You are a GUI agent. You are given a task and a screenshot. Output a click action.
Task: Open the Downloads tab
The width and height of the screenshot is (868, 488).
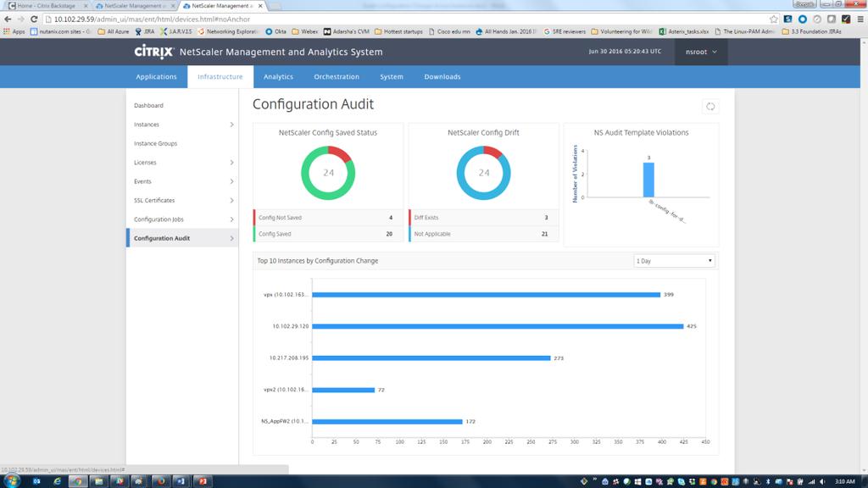[x=442, y=77]
